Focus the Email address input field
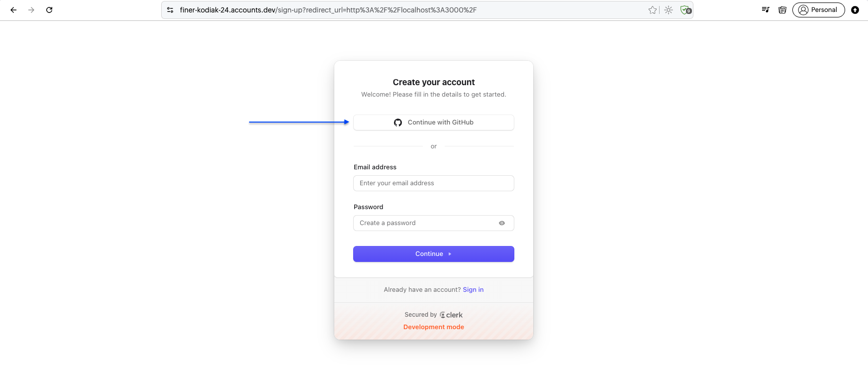 pyautogui.click(x=434, y=183)
